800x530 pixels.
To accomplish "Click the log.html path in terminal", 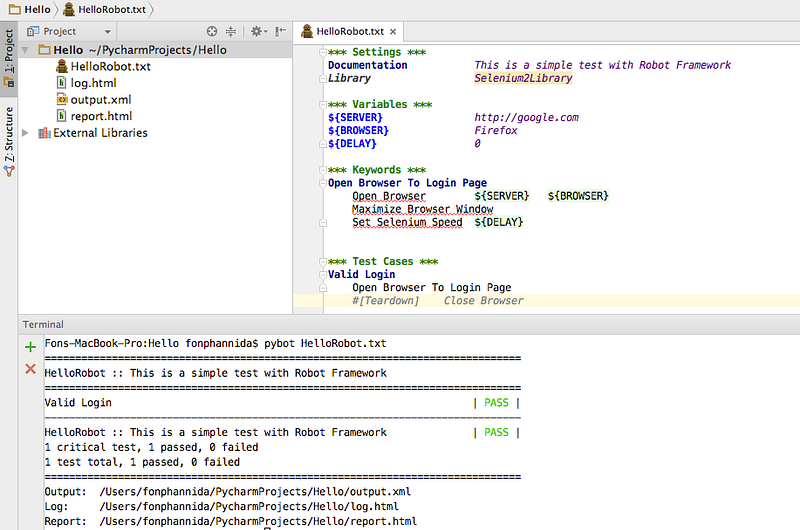I will click(x=249, y=507).
